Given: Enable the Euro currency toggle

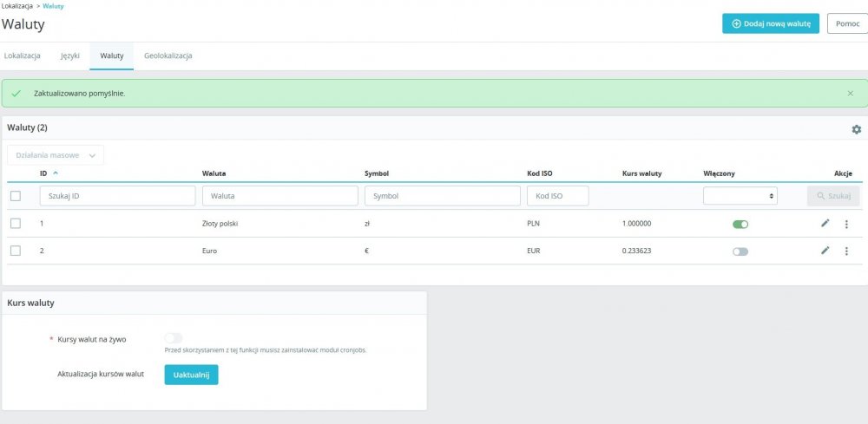Looking at the screenshot, I should [740, 251].
